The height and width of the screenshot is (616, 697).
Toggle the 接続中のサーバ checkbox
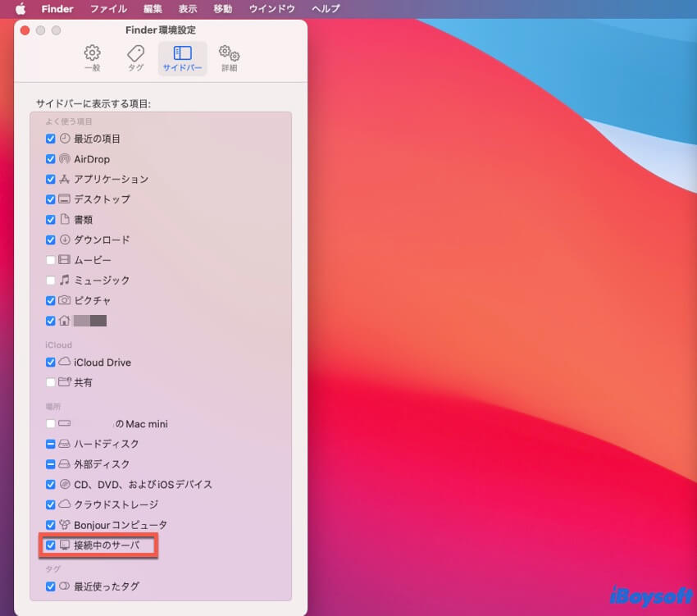(51, 545)
